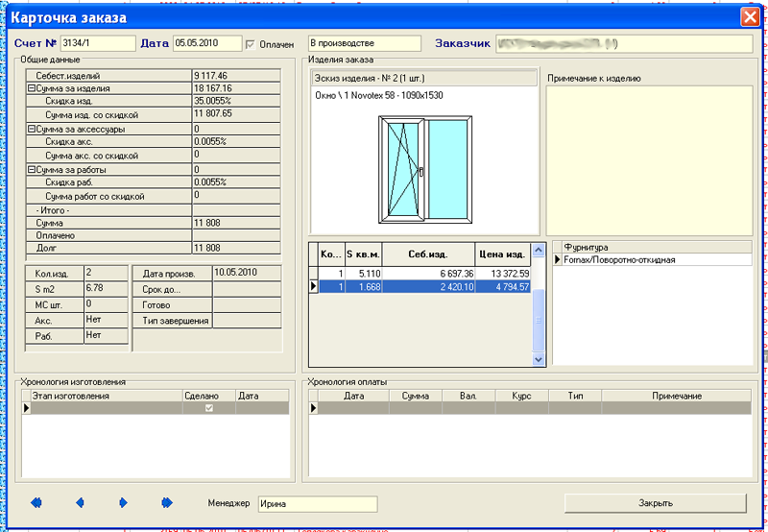Click the Цена изд. column header

pos(502,254)
